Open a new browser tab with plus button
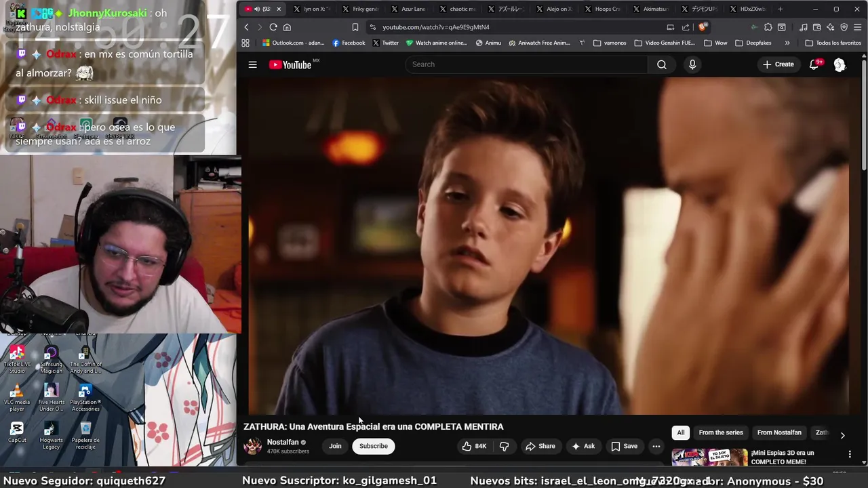This screenshot has width=868, height=488. [780, 9]
